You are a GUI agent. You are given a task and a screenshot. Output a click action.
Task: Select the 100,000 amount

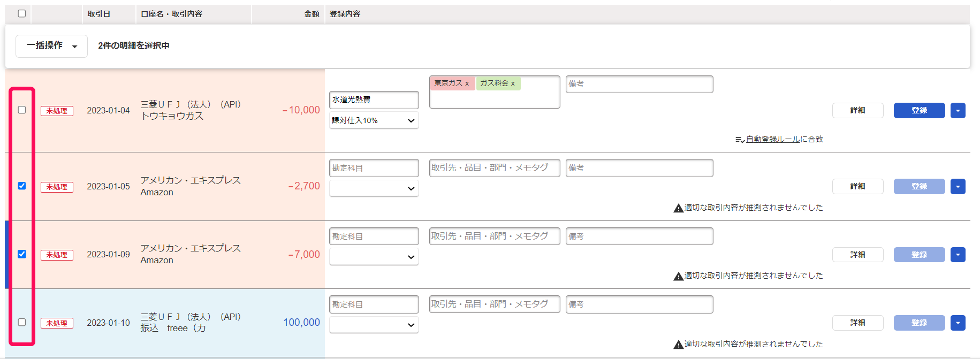click(x=302, y=323)
